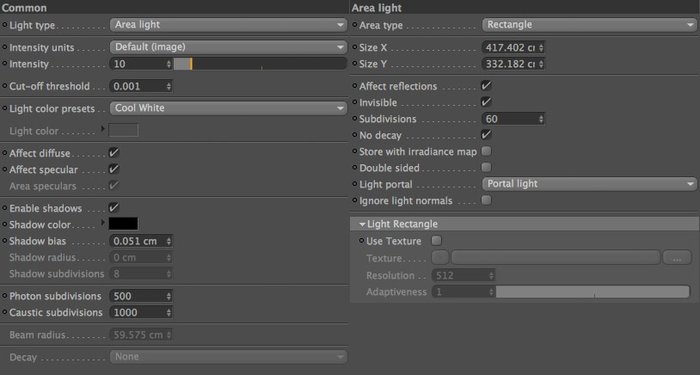Toggle the Enable shadows checkbox
The width and height of the screenshot is (700, 375).
point(114,208)
